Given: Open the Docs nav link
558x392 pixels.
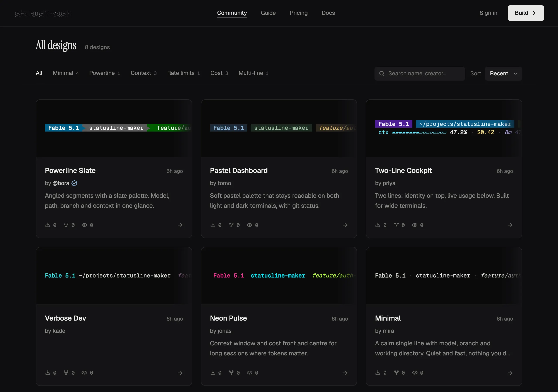Looking at the screenshot, I should tap(328, 13).
